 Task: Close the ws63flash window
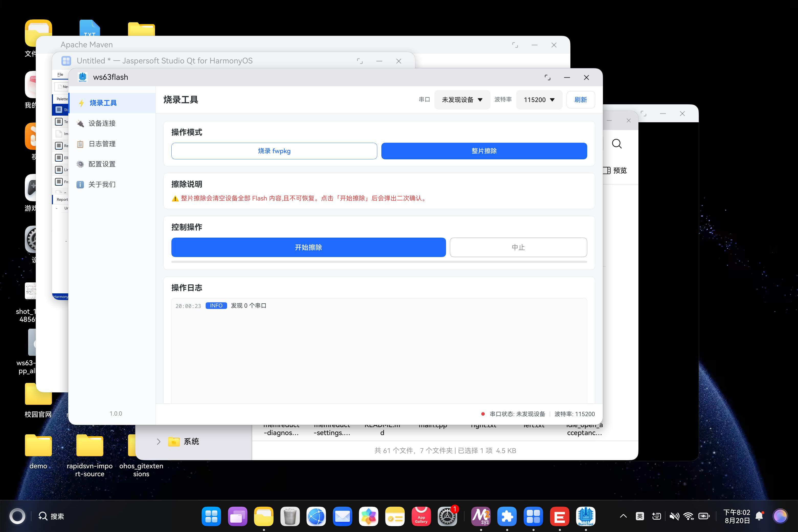(x=586, y=77)
